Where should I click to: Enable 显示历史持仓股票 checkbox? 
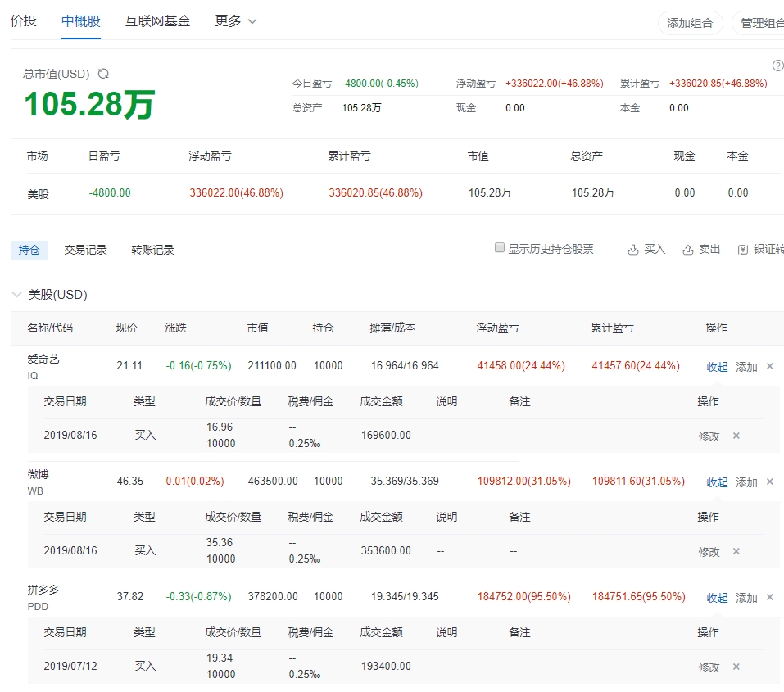tap(500, 247)
